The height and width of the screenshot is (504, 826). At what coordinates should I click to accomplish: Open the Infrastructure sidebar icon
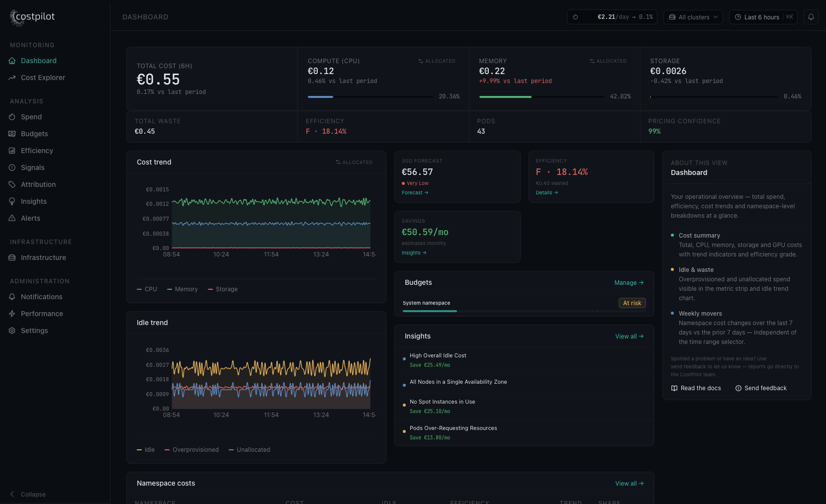[x=12, y=257]
